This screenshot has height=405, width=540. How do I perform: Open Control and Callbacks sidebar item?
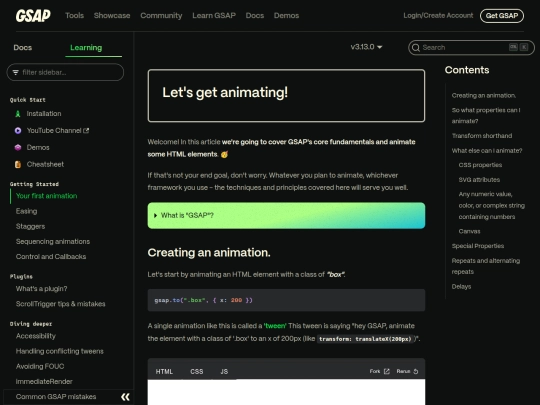51,257
